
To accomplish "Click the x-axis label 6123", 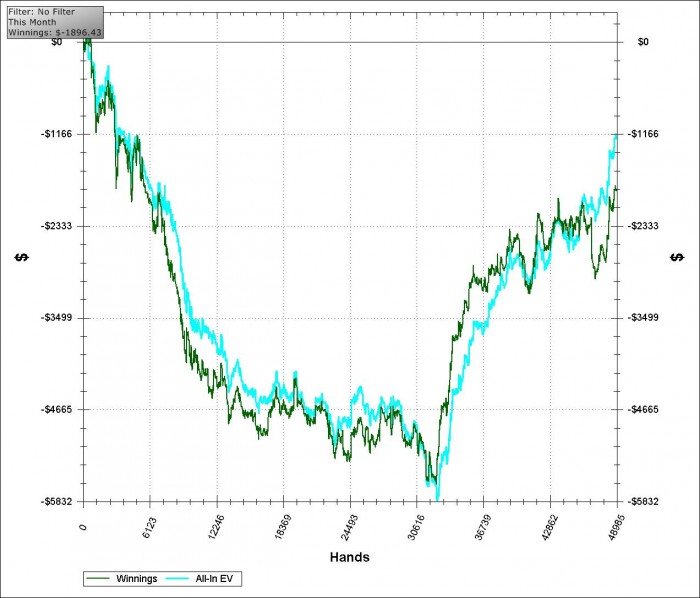I will [150, 528].
